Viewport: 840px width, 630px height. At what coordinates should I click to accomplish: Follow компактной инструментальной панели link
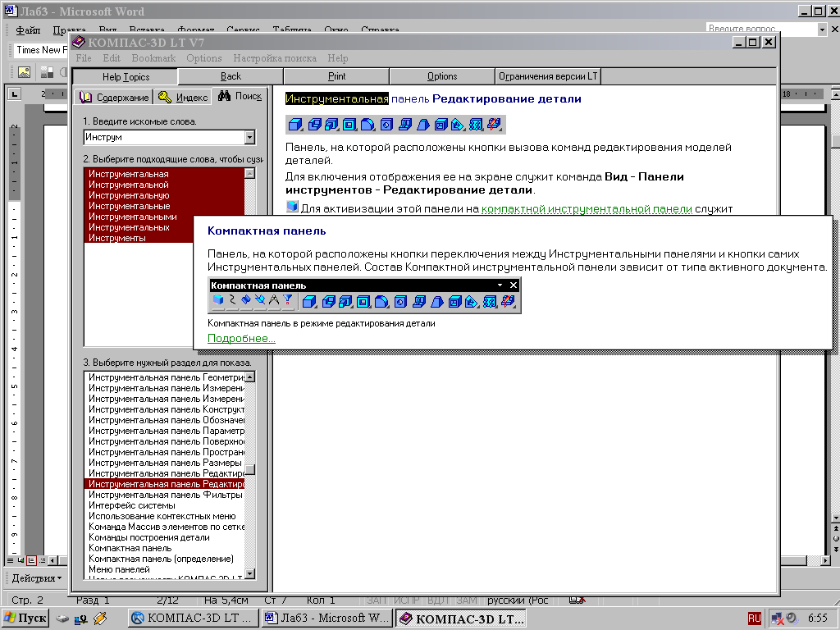coord(587,209)
